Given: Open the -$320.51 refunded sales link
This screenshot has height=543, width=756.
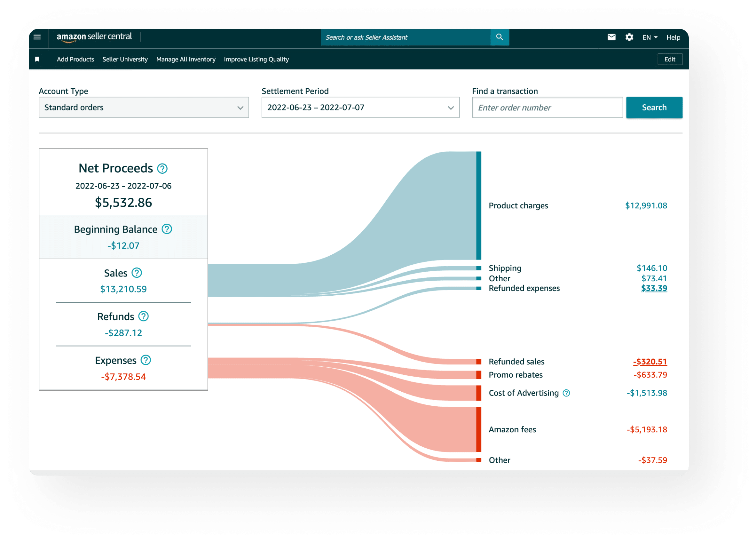Looking at the screenshot, I should [650, 362].
